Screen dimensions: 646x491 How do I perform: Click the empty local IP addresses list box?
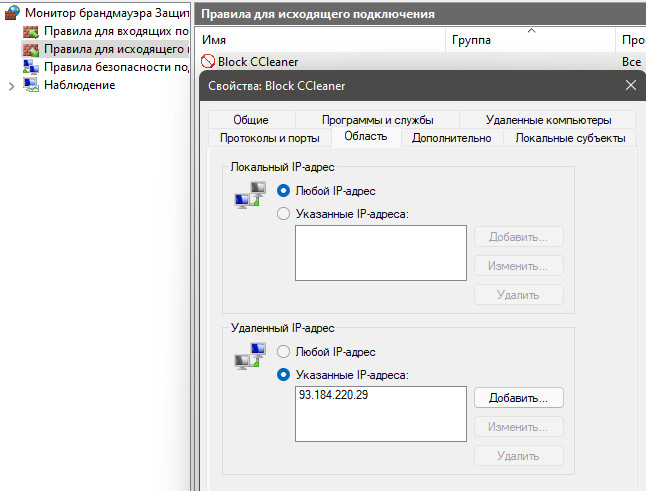tap(381, 253)
